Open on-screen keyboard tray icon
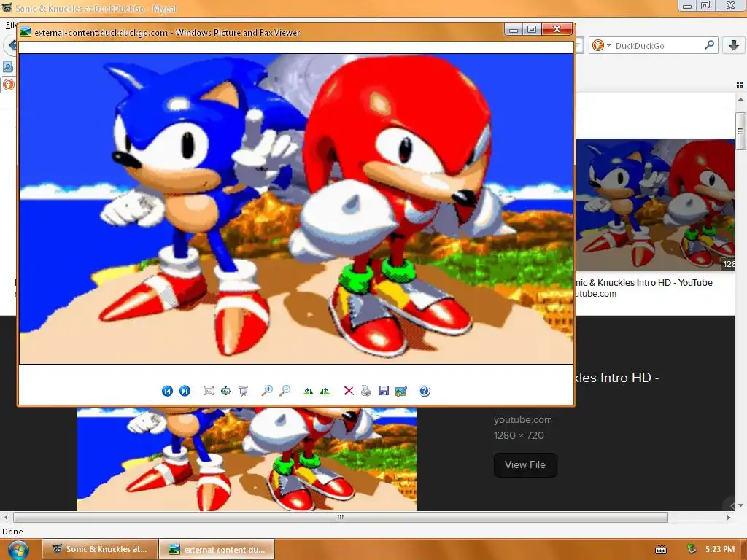The image size is (747, 560). (x=661, y=550)
